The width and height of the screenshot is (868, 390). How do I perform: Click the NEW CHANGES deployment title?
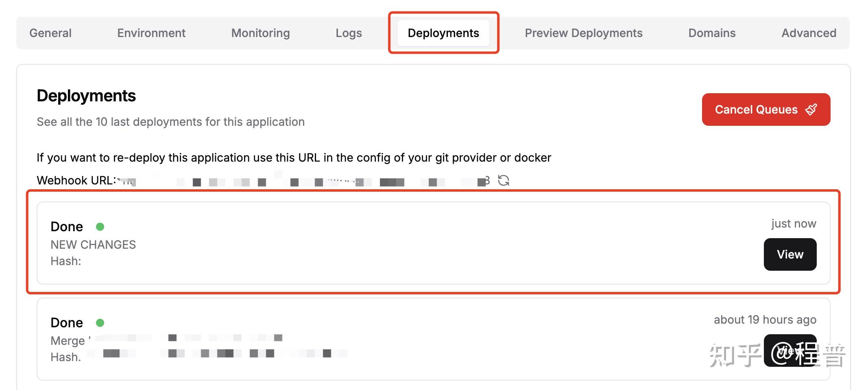click(x=93, y=245)
